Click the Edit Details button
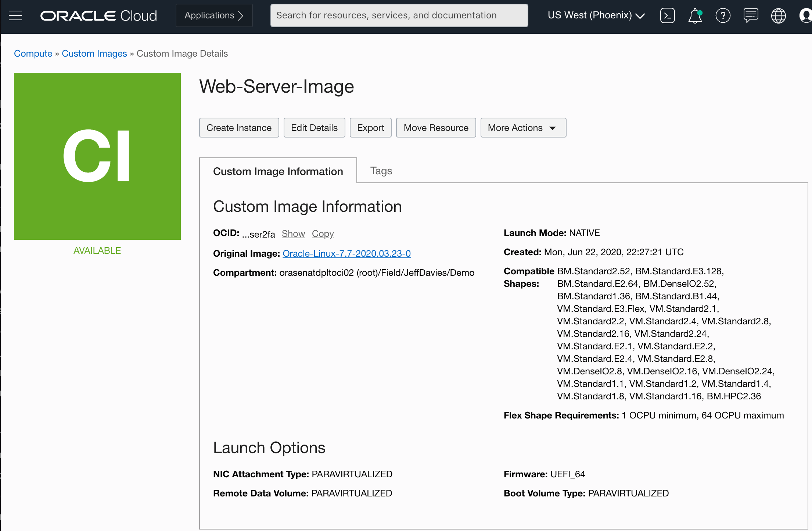Image resolution: width=812 pixels, height=531 pixels. pyautogui.click(x=314, y=127)
